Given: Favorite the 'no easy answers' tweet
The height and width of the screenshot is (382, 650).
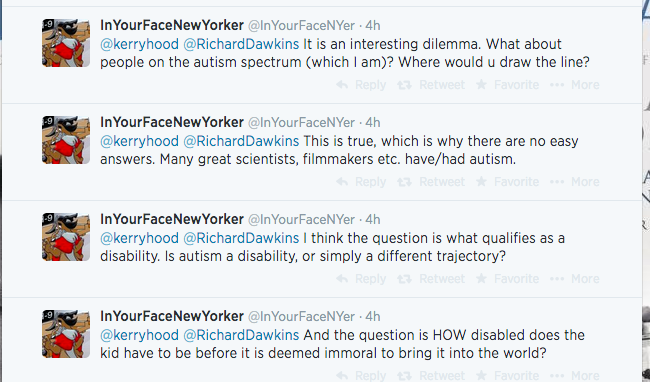Looking at the screenshot, I should click(x=507, y=182).
